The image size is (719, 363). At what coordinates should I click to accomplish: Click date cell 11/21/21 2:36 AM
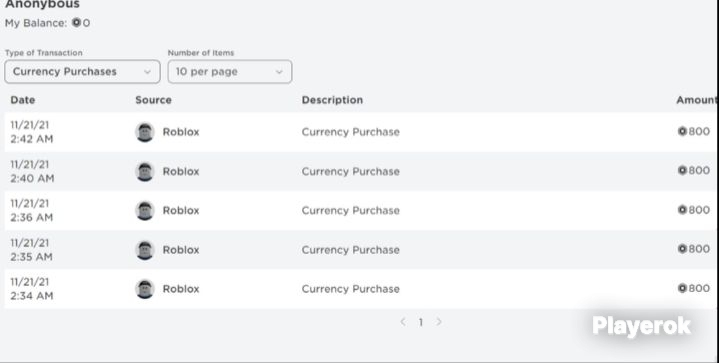click(x=32, y=210)
